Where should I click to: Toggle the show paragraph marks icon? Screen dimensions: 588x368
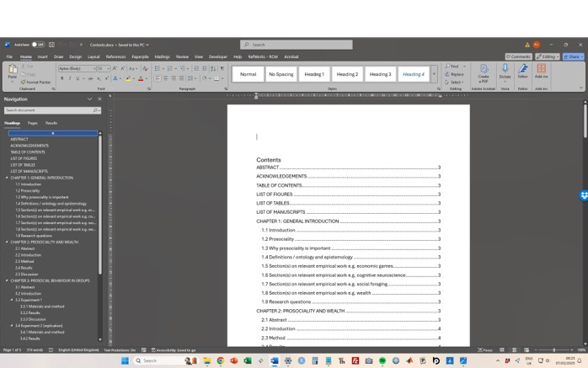(x=220, y=67)
